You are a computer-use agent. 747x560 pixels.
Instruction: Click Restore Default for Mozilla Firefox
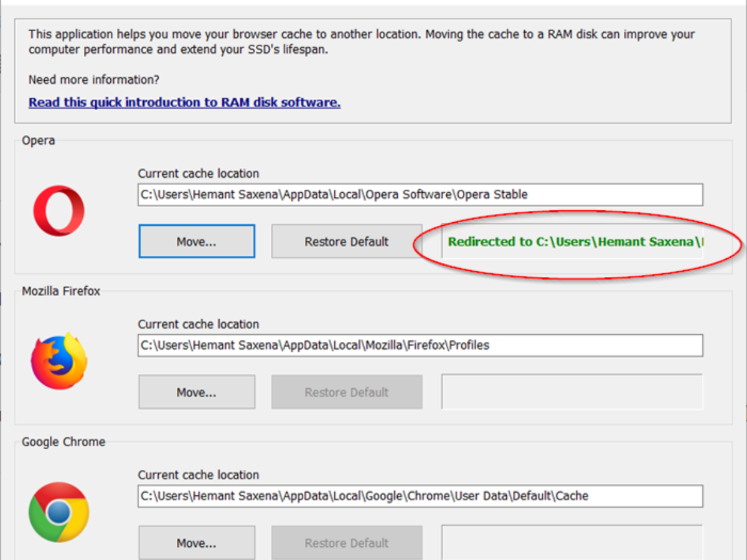click(x=347, y=392)
